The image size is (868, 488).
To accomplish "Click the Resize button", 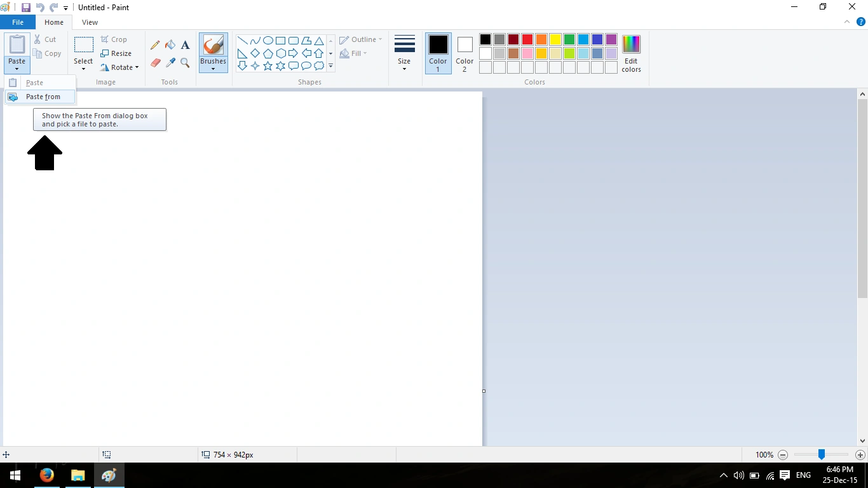I will (x=116, y=53).
